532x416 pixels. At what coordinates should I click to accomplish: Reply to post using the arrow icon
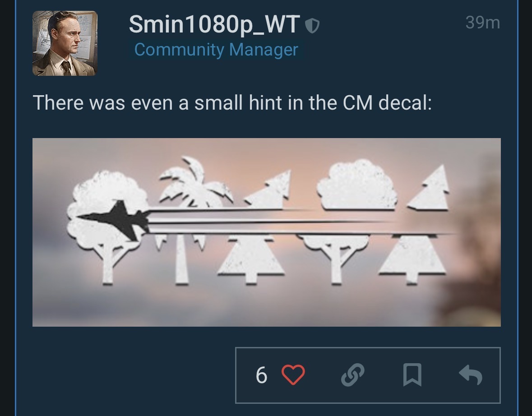pyautogui.click(x=471, y=374)
